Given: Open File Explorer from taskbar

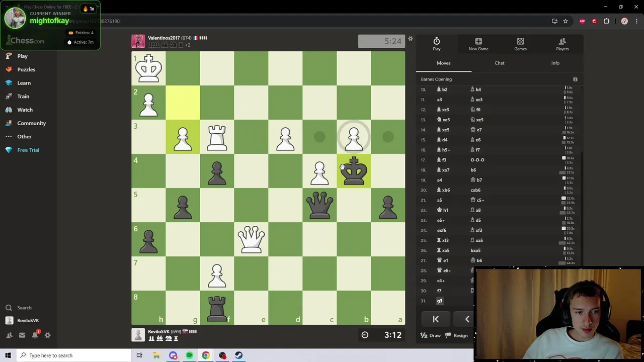Looking at the screenshot, I should click(x=156, y=355).
